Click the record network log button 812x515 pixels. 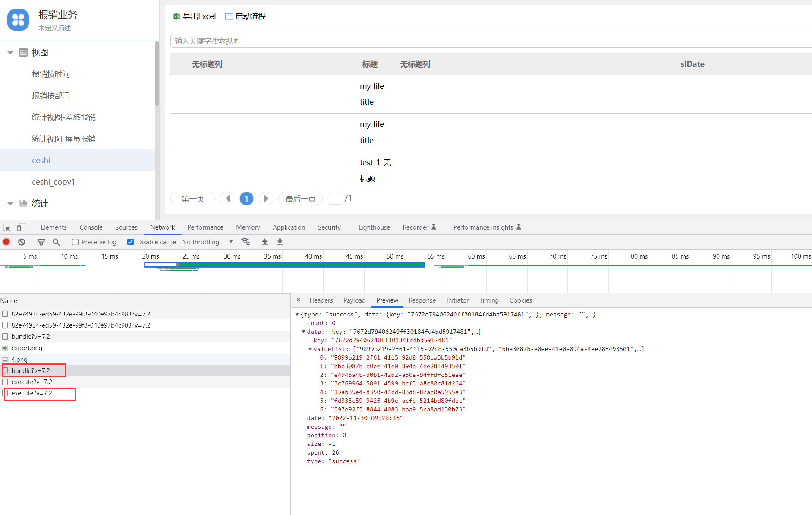[6, 242]
